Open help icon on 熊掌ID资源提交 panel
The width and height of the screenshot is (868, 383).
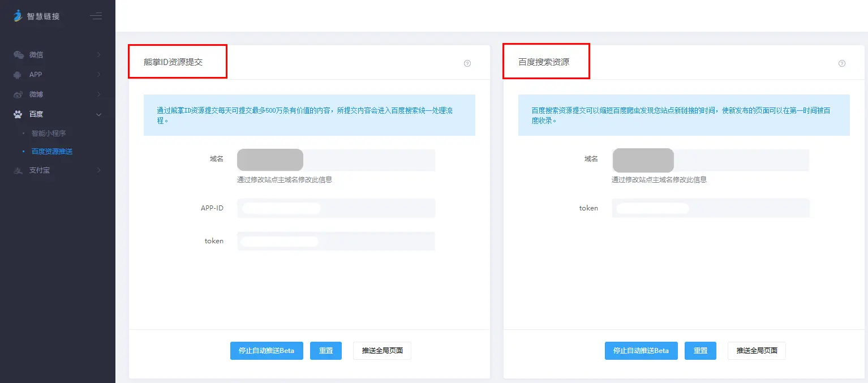[467, 63]
